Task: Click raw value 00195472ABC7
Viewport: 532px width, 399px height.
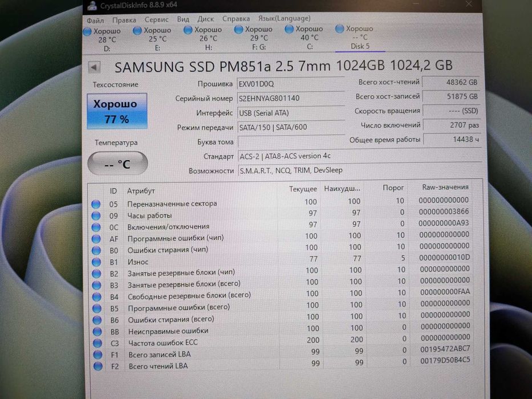Action: point(445,349)
